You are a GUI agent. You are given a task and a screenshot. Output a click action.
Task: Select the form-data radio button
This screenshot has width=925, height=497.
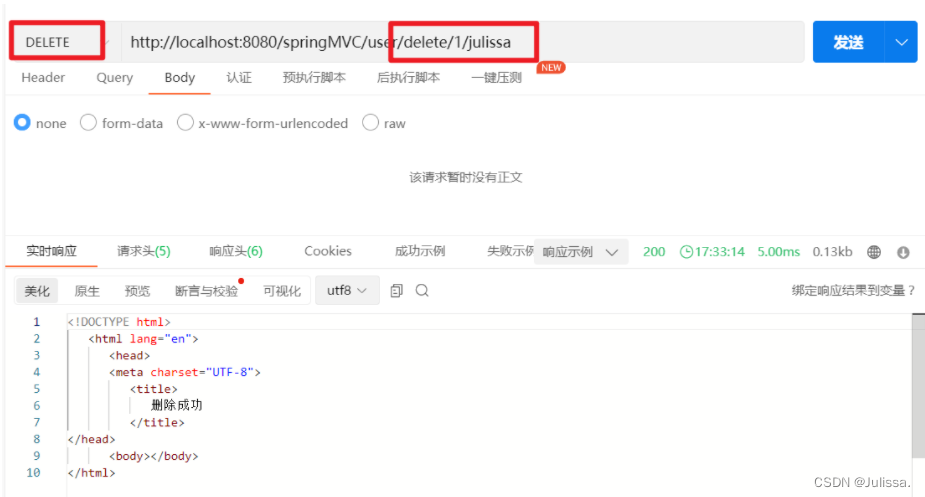pyautogui.click(x=88, y=123)
